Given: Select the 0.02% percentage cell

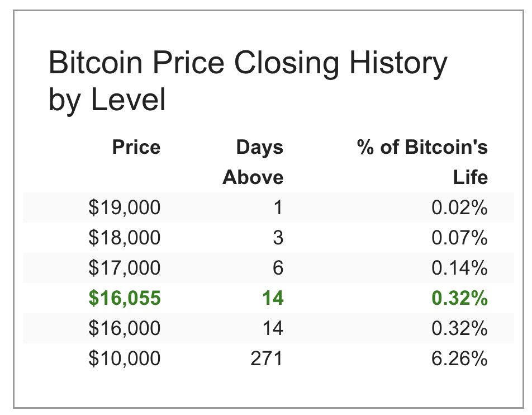Looking at the screenshot, I should (460, 207).
